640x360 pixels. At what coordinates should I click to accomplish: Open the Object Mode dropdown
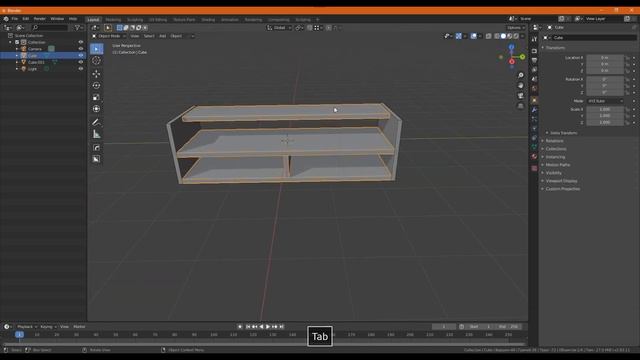(x=109, y=36)
